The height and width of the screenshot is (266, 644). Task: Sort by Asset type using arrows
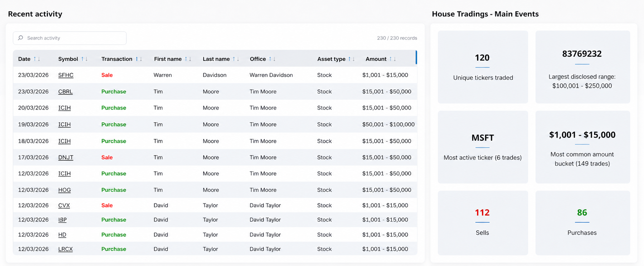tap(352, 59)
